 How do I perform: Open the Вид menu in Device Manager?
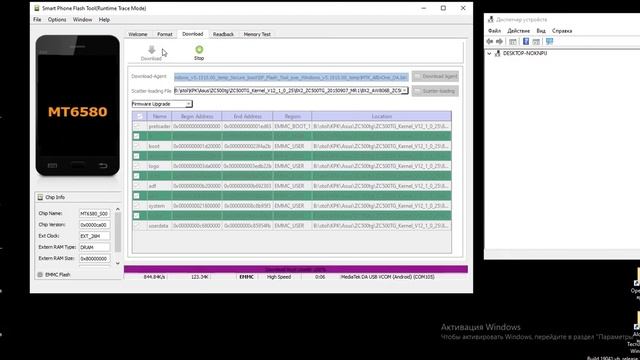tap(541, 31)
